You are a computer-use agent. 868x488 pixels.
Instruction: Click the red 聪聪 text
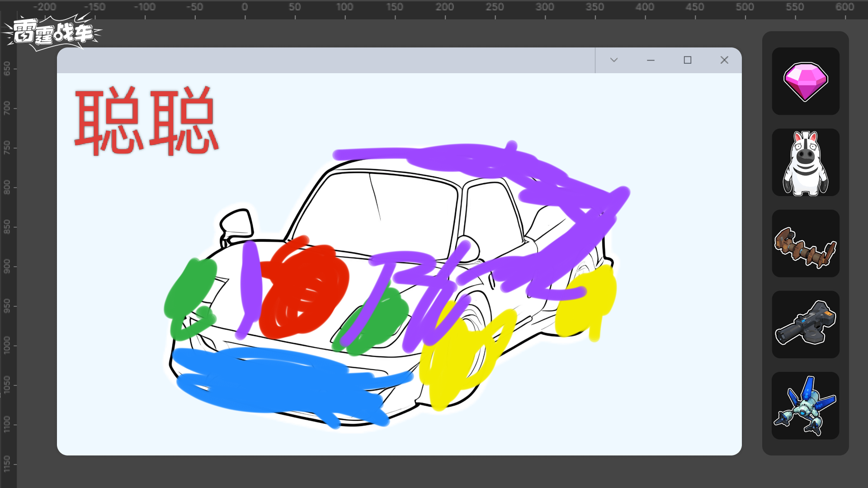click(x=146, y=121)
